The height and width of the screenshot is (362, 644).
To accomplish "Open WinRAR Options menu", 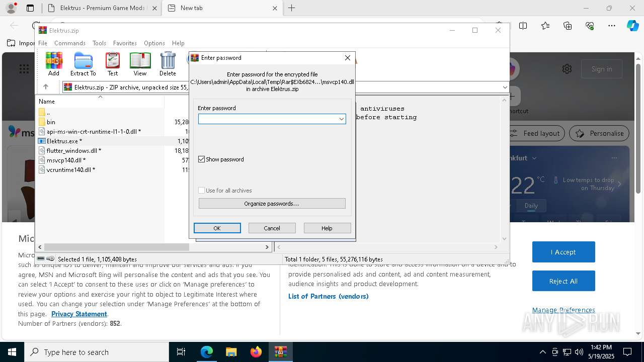I will pyautogui.click(x=154, y=43).
